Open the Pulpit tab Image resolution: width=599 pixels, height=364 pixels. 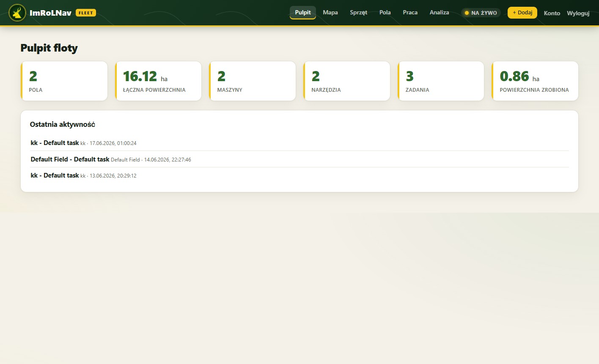click(x=303, y=13)
